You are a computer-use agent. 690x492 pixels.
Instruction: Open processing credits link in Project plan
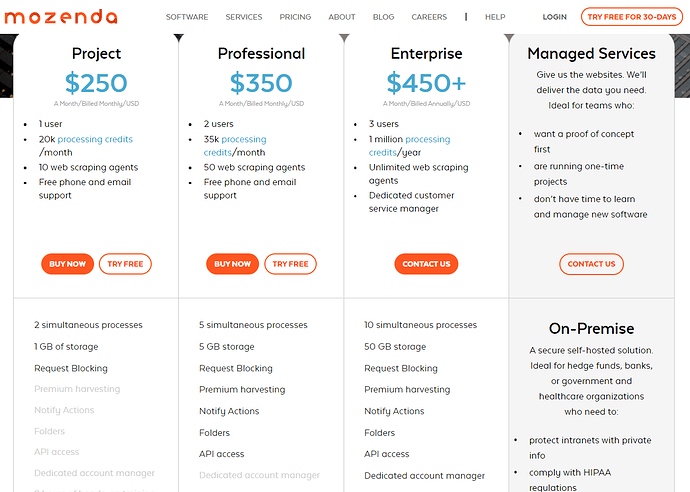(x=95, y=139)
